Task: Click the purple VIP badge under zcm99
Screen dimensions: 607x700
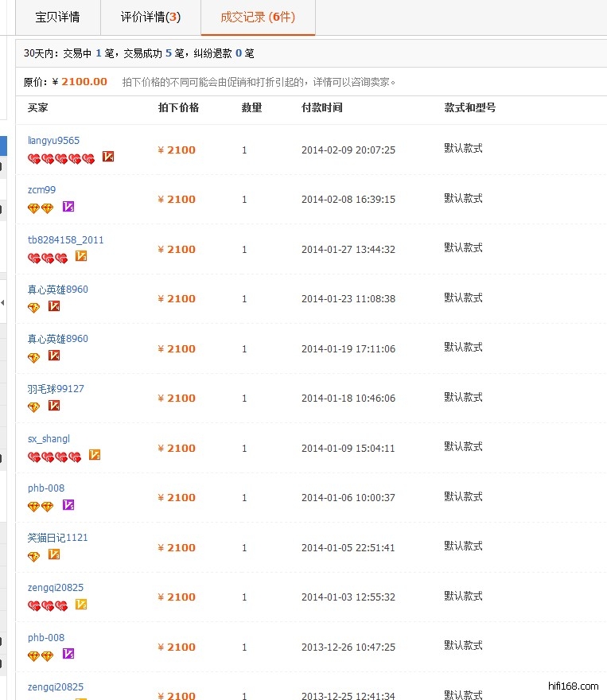Action: (68, 207)
